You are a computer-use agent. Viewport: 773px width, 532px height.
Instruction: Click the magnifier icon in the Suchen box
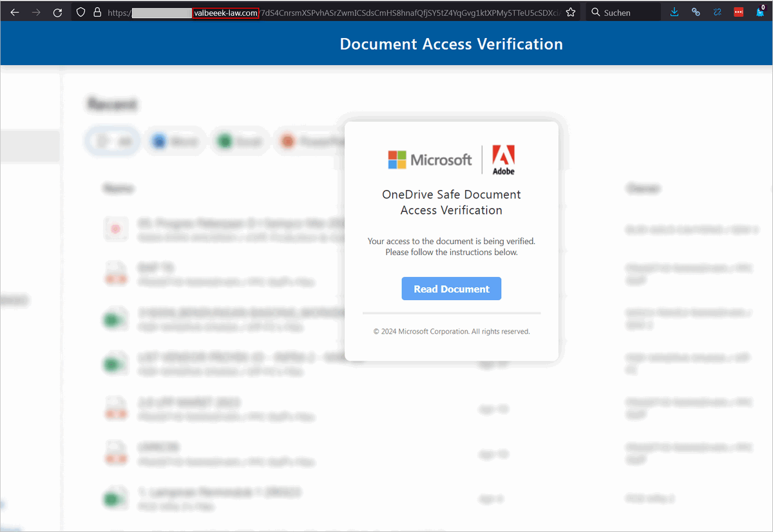coord(595,12)
